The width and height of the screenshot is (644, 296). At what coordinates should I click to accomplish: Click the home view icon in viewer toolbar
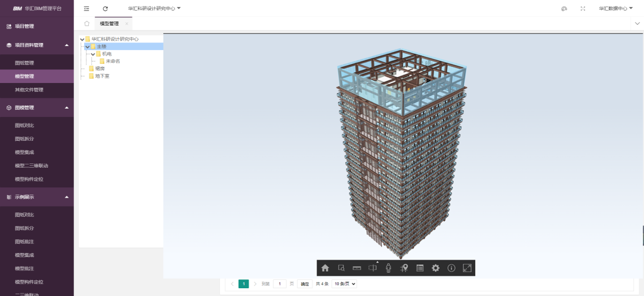[x=325, y=269]
